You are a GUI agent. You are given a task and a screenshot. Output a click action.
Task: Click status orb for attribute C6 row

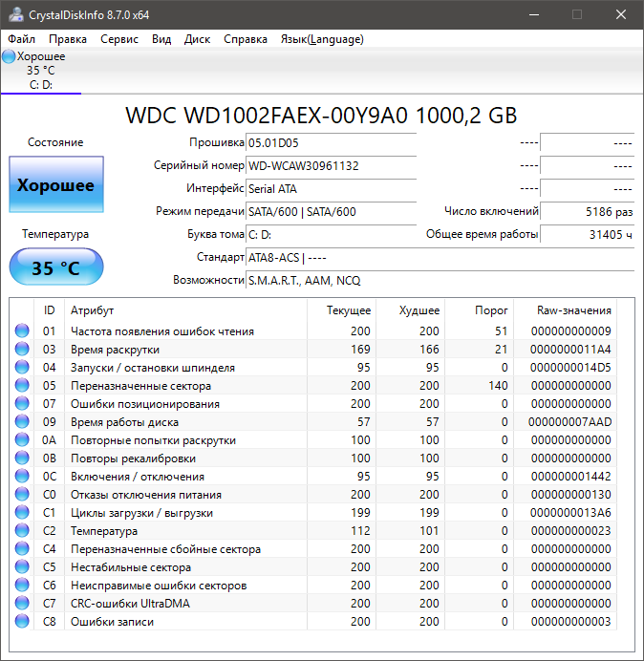click(22, 585)
